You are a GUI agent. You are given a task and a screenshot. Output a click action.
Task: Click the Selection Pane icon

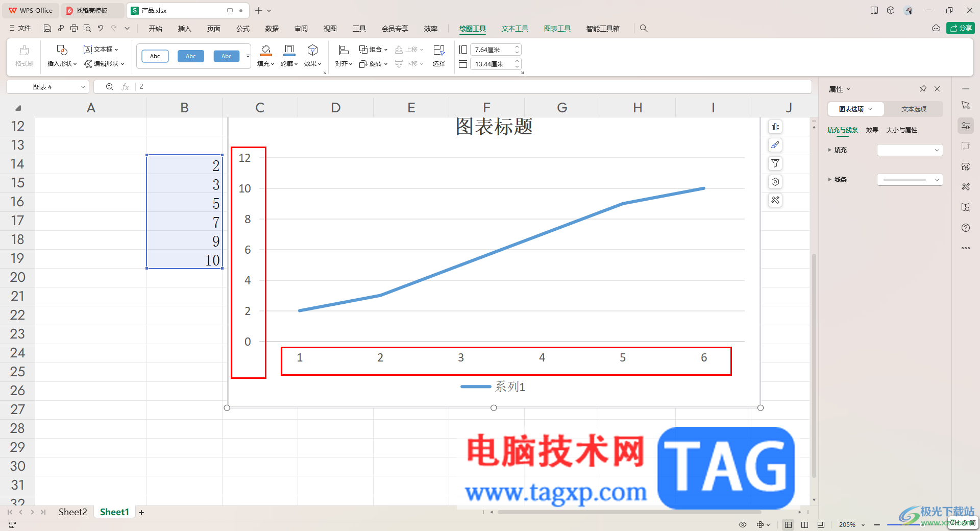439,50
